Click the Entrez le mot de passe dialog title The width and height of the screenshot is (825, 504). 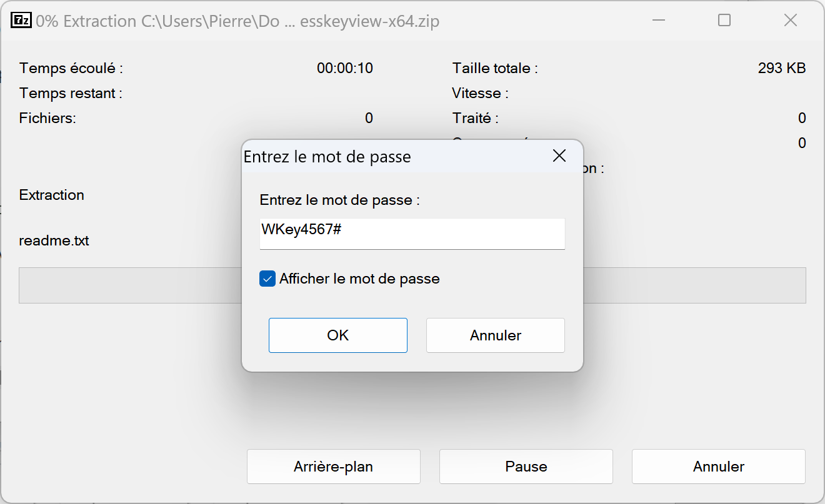coord(327,156)
